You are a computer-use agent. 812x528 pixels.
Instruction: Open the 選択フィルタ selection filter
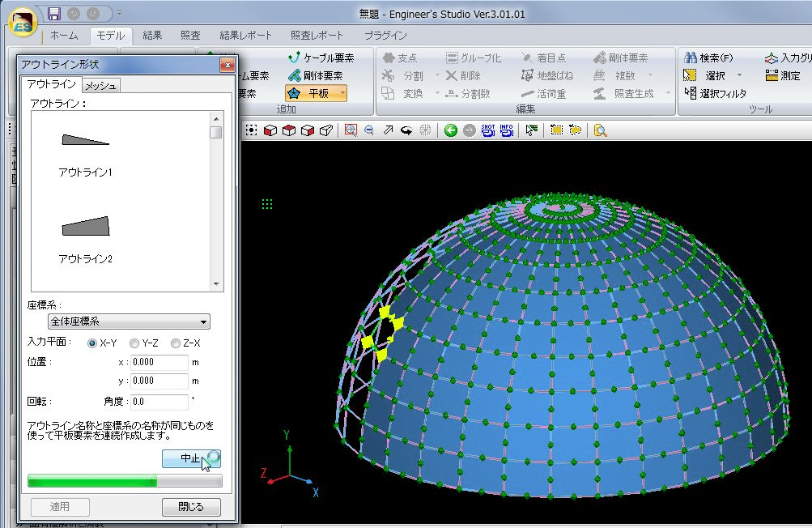[715, 94]
